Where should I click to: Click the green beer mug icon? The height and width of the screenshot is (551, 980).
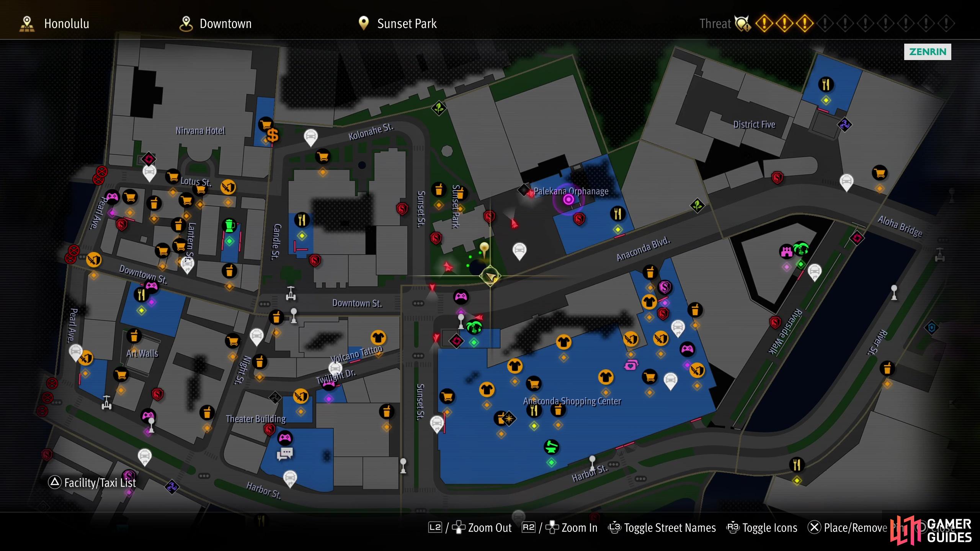point(229,226)
